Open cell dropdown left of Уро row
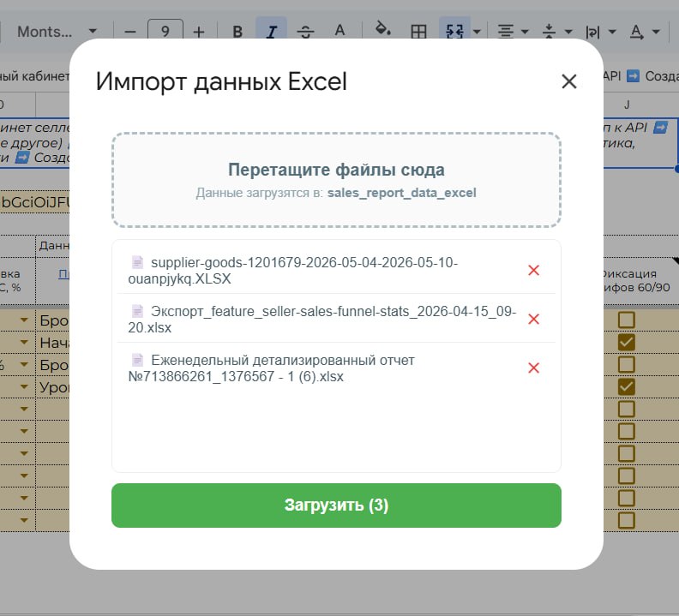Screen dimensions: 679x616 (x=24, y=386)
